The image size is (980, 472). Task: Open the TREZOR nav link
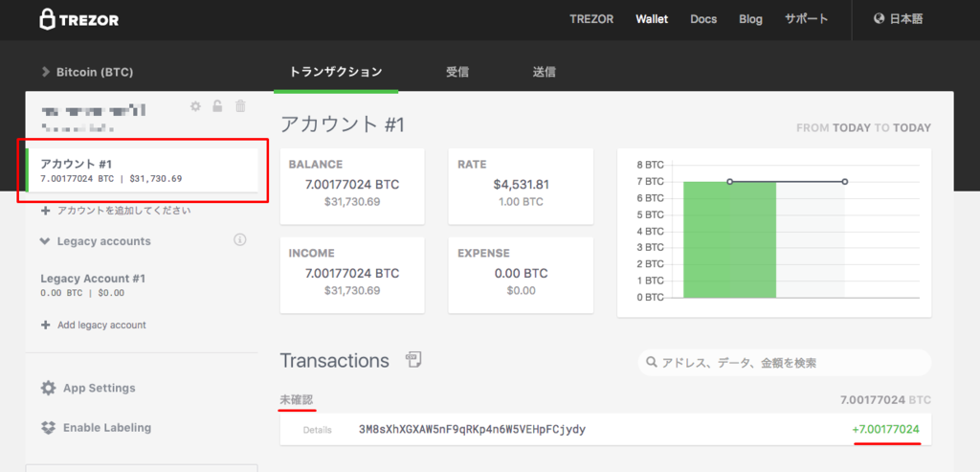(x=591, y=19)
